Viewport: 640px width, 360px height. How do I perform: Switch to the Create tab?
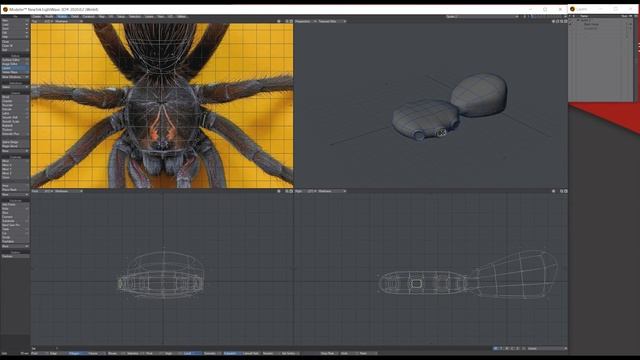pos(37,16)
